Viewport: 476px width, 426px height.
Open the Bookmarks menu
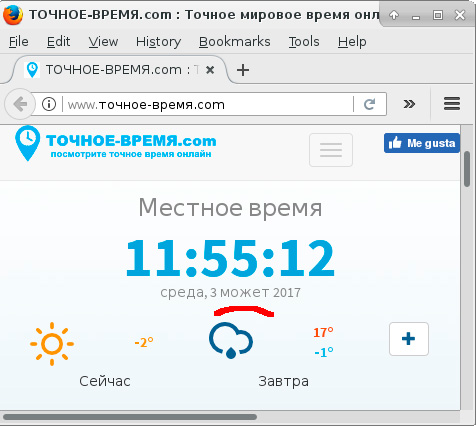pyautogui.click(x=235, y=42)
